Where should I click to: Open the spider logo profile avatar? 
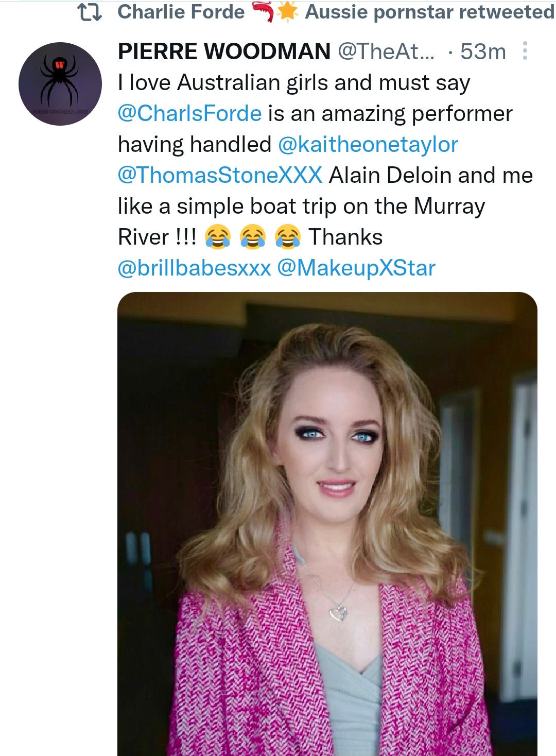(x=60, y=84)
